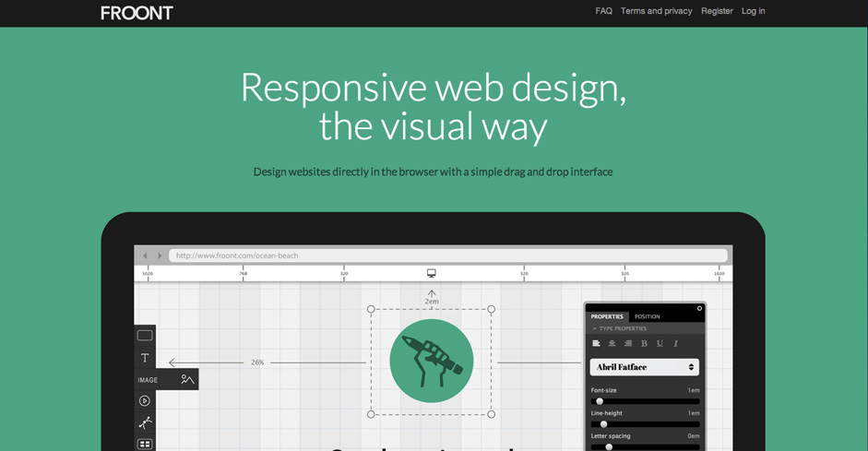This screenshot has width=868, height=451.
Task: Click the leftmost 1020 ruler breakpoint
Action: (x=148, y=273)
